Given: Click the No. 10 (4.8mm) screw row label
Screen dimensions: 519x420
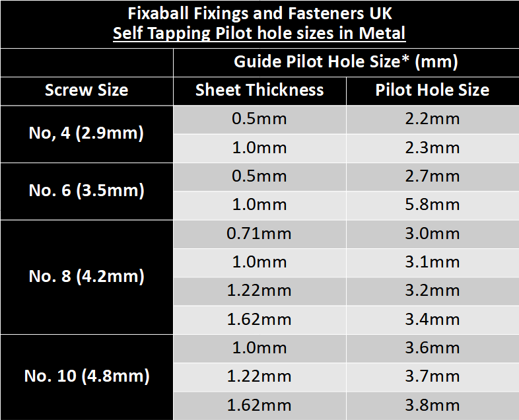Looking at the screenshot, I should 86,376.
